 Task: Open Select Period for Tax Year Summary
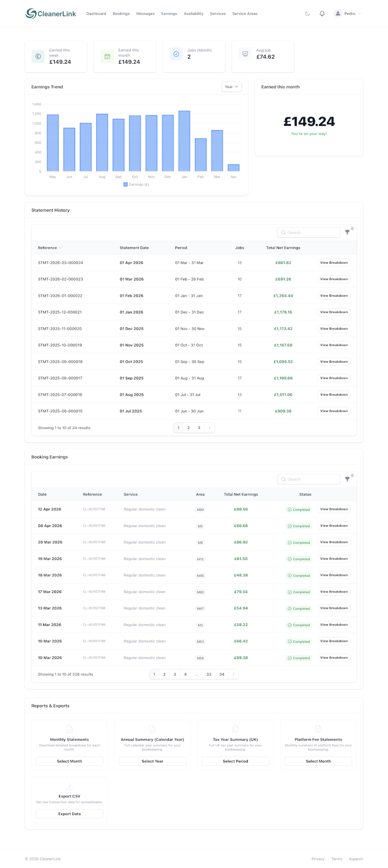tap(235, 761)
